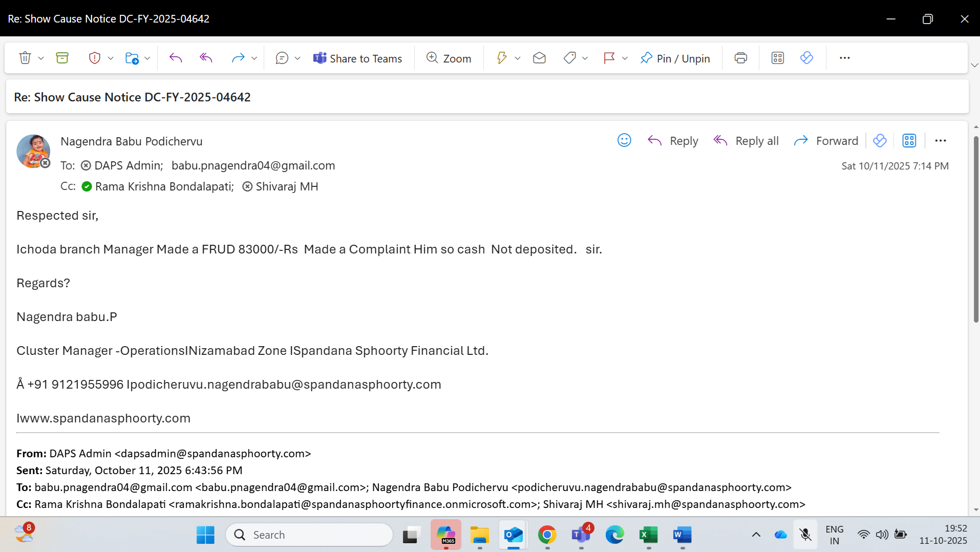The width and height of the screenshot is (980, 552).
Task: Click the Report shield icon
Action: click(94, 58)
